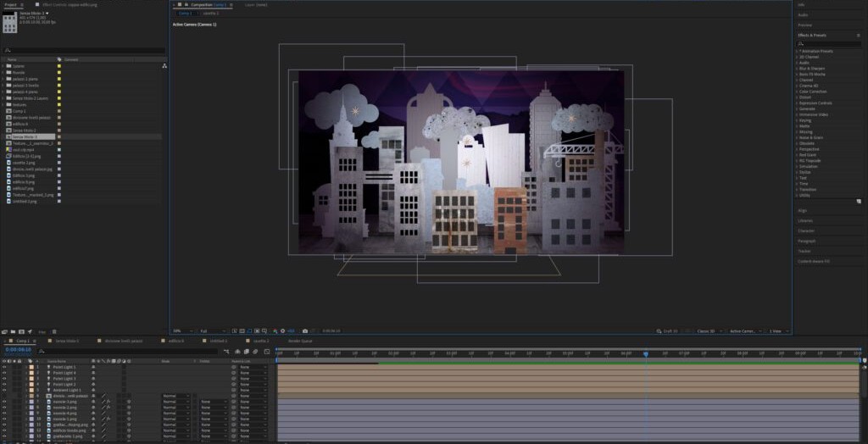Image resolution: width=868 pixels, height=444 pixels.
Task: Click the timeline search magnifier icon
Action: pos(41,352)
